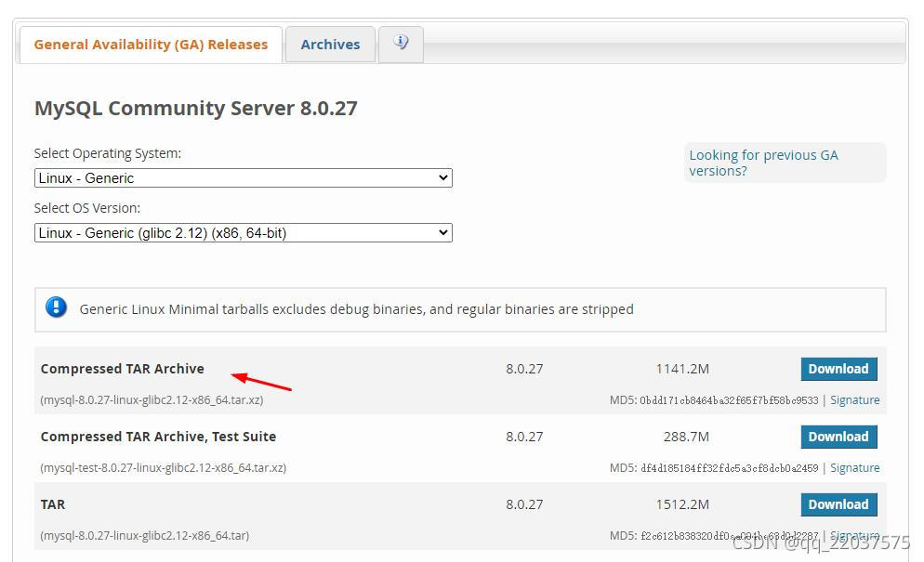The height and width of the screenshot is (562, 924).
Task: Click the filename mysql-8.0.27-linux-glibc2.12-x86_64.tar
Action: coord(144,535)
